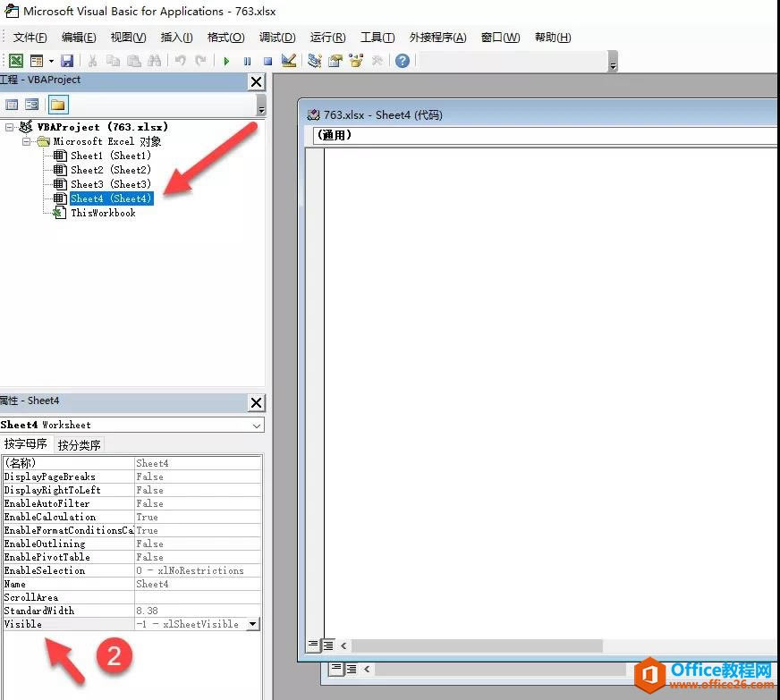Close the VBAProject explorer panel
The height and width of the screenshot is (700, 780).
coord(256,82)
